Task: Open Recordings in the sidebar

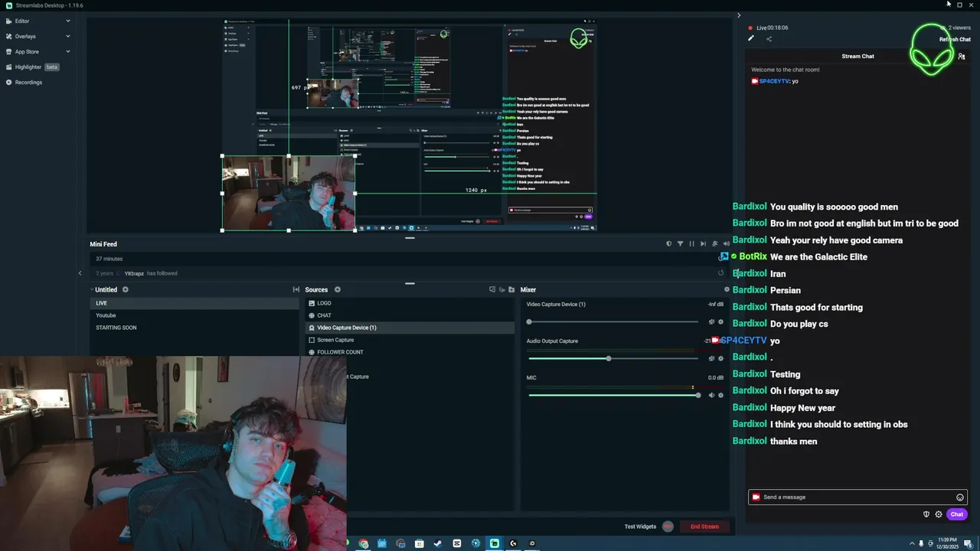Action: pyautogui.click(x=28, y=82)
